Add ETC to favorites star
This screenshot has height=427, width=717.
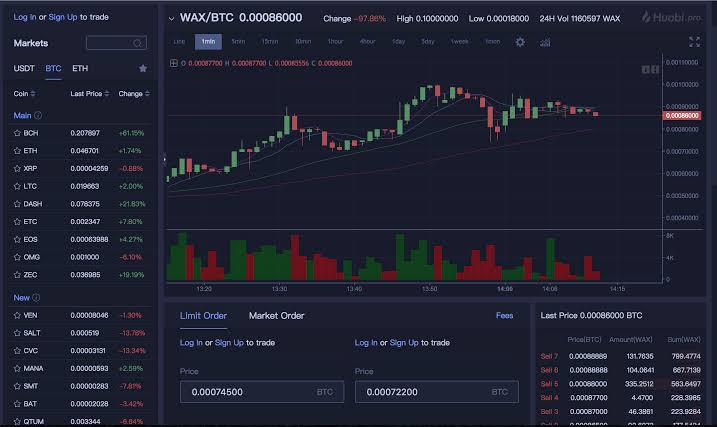pos(17,222)
